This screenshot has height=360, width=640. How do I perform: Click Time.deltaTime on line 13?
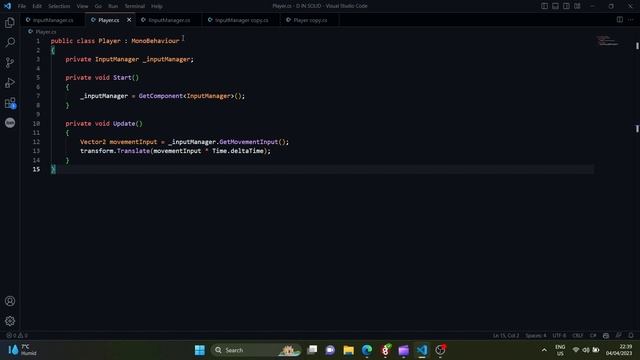[238, 151]
